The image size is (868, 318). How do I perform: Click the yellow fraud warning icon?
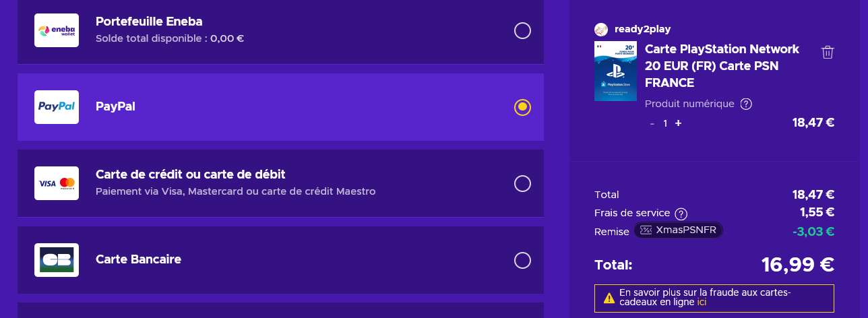click(x=609, y=298)
